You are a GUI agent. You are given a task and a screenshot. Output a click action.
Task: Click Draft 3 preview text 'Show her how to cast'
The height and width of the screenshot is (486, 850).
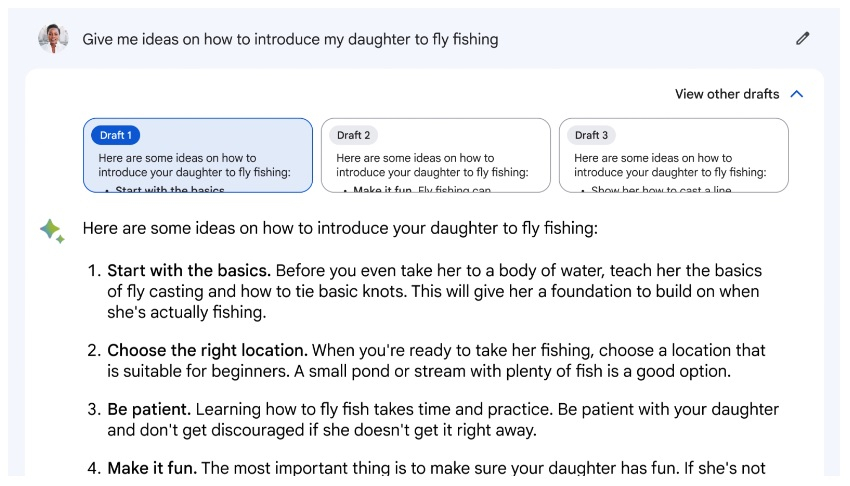[645, 190]
